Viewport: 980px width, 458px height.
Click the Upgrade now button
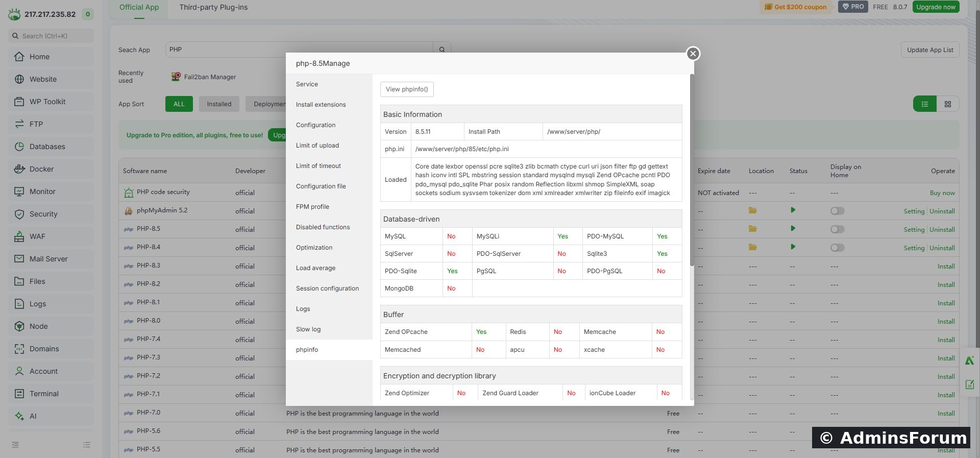tap(936, 7)
